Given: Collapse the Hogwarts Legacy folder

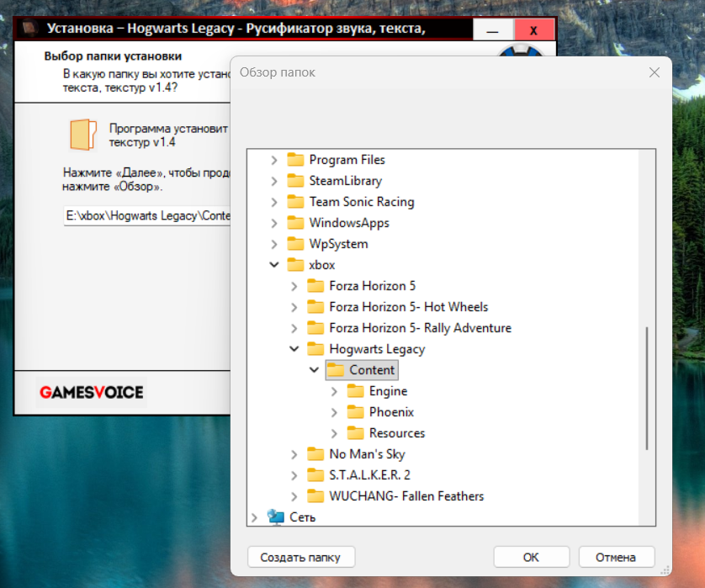Looking at the screenshot, I should (x=294, y=349).
